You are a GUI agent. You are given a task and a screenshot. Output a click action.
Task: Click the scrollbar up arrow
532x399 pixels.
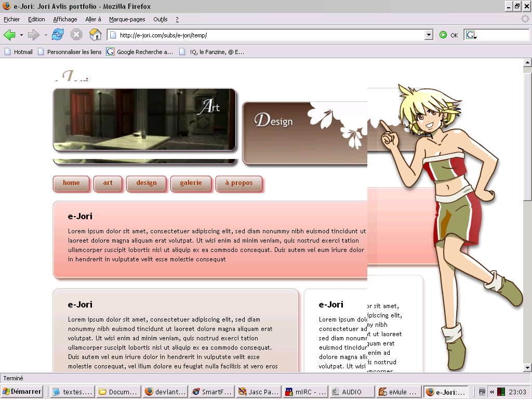point(527,62)
